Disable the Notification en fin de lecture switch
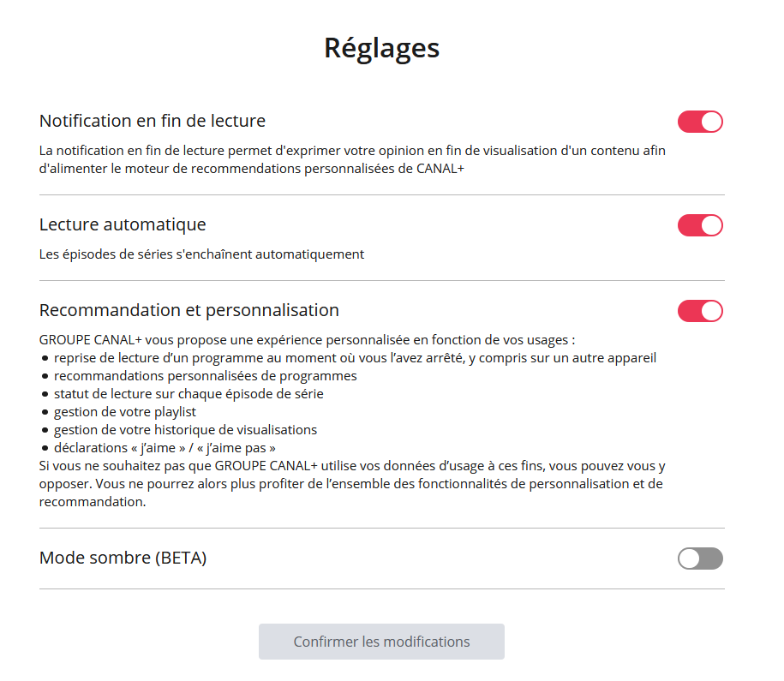Screen dimensions: 784x681 [700, 122]
